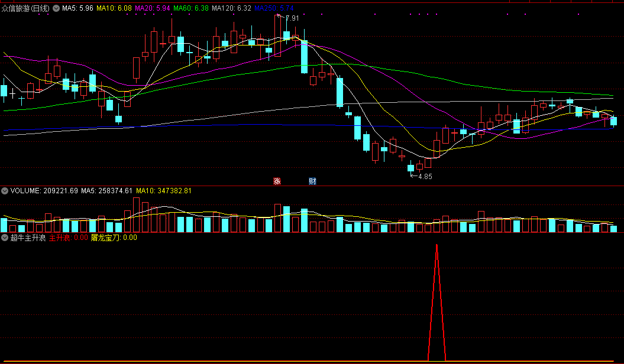Select the MA250: 5.74 label
Screen dimensions: 624x364
click(274, 8)
